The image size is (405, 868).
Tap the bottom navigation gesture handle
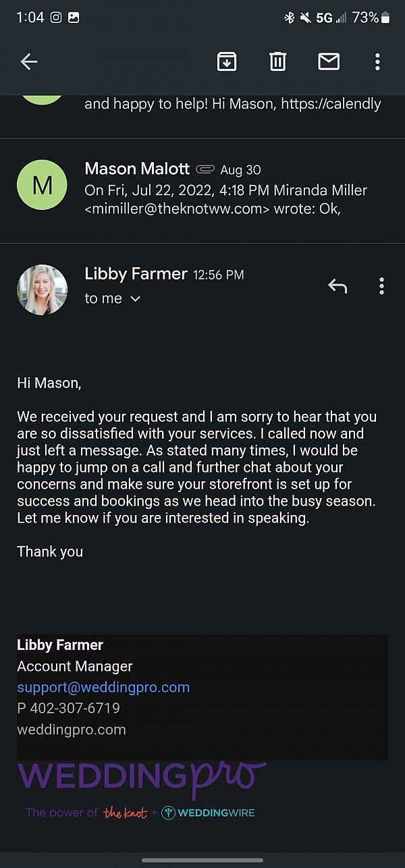click(x=202, y=860)
